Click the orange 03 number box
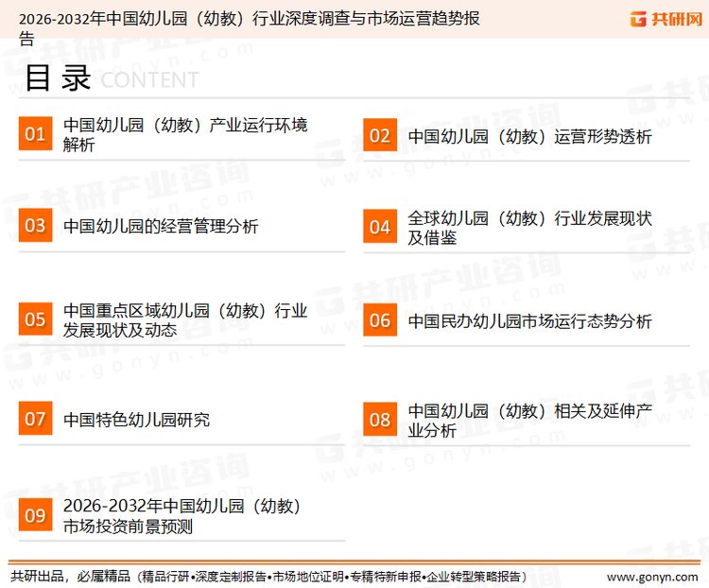709x588 pixels. pyautogui.click(x=35, y=225)
